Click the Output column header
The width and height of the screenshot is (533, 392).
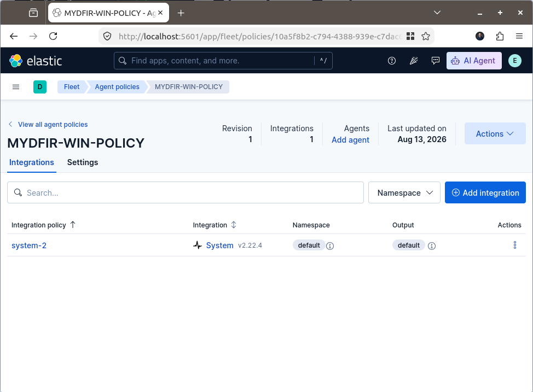[403, 225]
